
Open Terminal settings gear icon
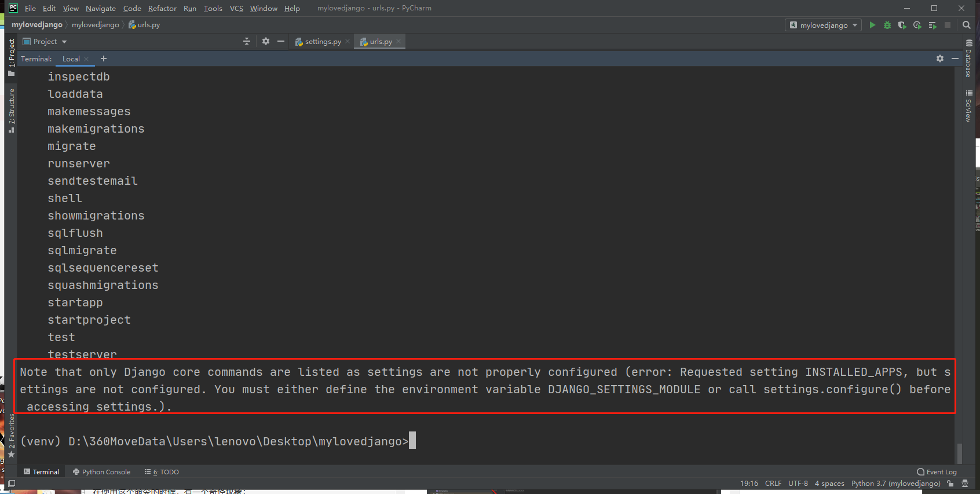tap(940, 58)
